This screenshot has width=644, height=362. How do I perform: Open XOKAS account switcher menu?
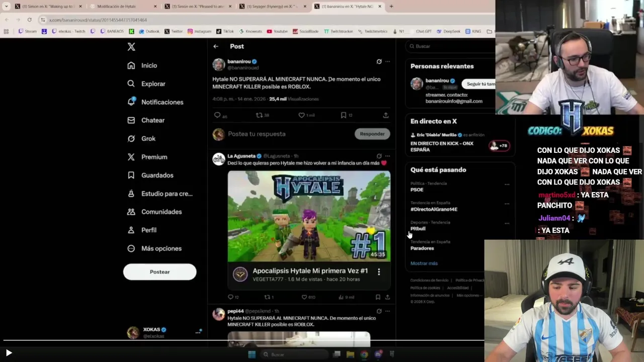click(198, 332)
